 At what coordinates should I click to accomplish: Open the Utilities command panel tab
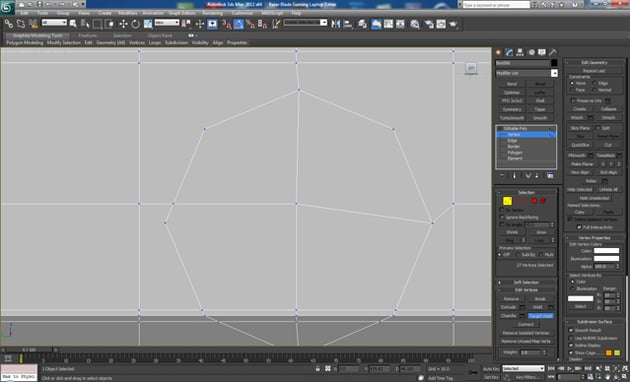552,52
